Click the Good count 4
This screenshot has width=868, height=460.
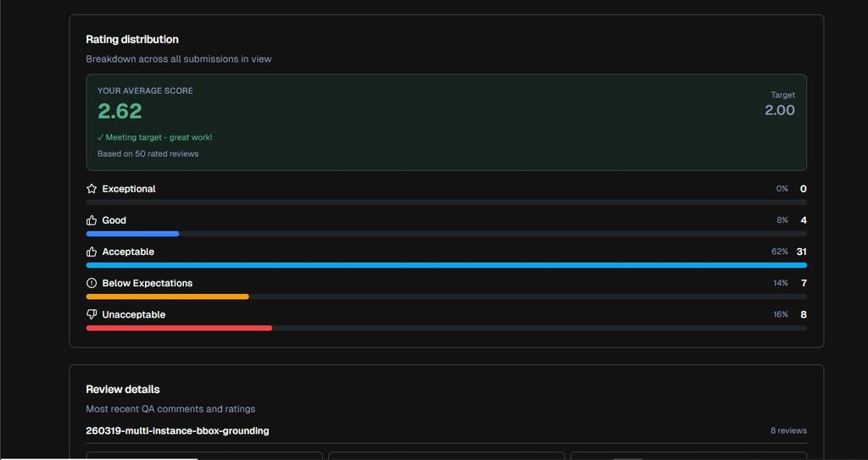(804, 220)
